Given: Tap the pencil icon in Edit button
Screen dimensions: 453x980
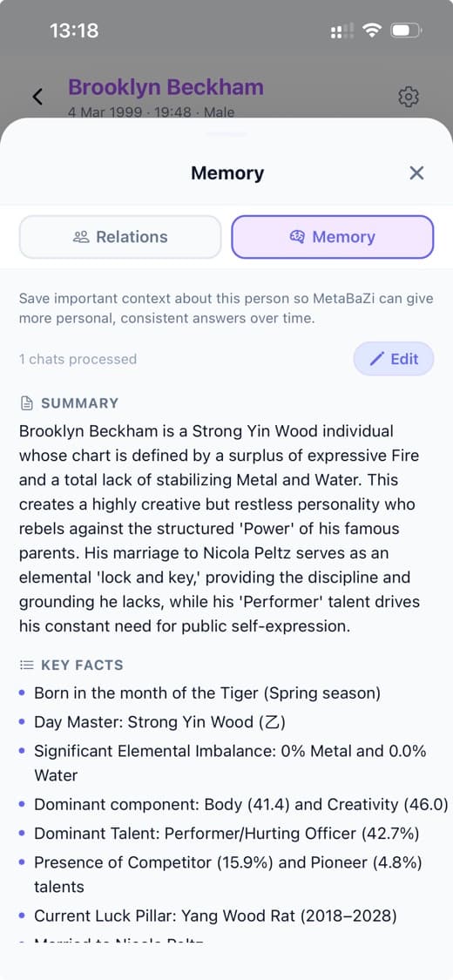Looking at the screenshot, I should pyautogui.click(x=376, y=359).
